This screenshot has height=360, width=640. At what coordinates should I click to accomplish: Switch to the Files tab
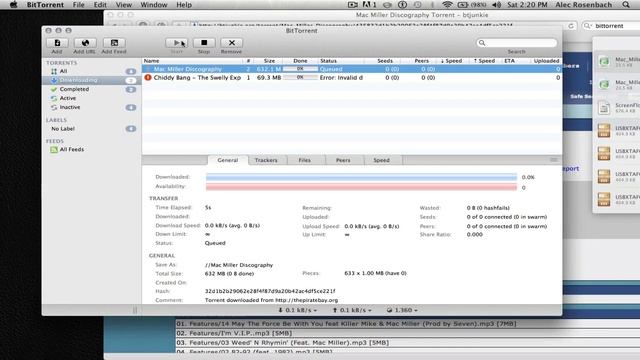point(304,160)
